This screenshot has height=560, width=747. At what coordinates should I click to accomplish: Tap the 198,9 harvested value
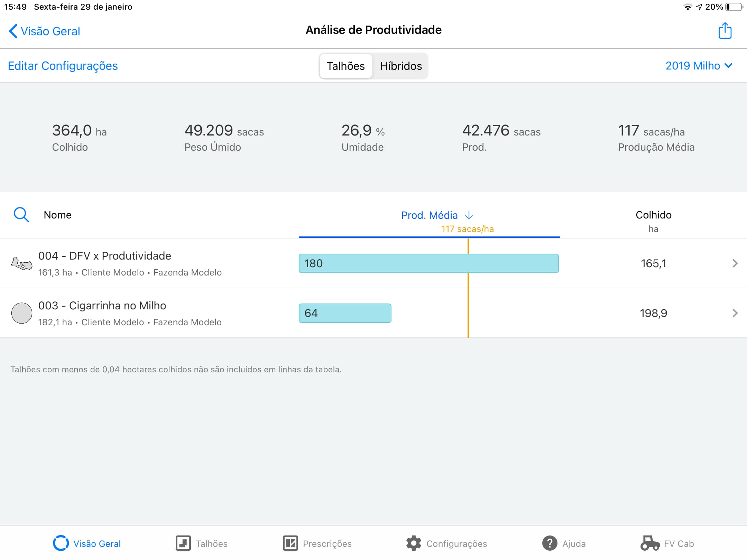tap(653, 313)
